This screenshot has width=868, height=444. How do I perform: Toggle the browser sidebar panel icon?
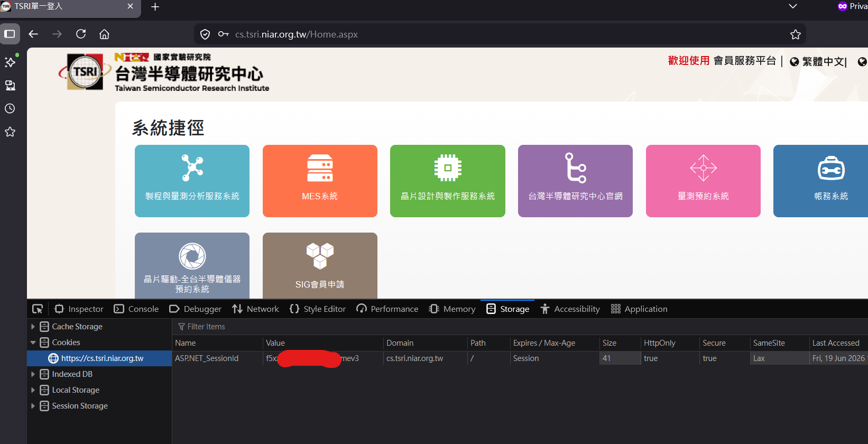pos(10,34)
